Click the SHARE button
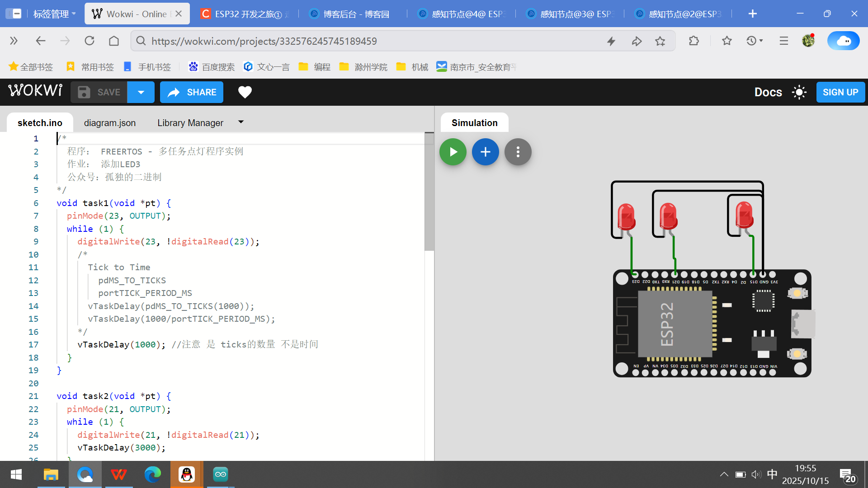Image resolution: width=868 pixels, height=488 pixels. tap(192, 92)
